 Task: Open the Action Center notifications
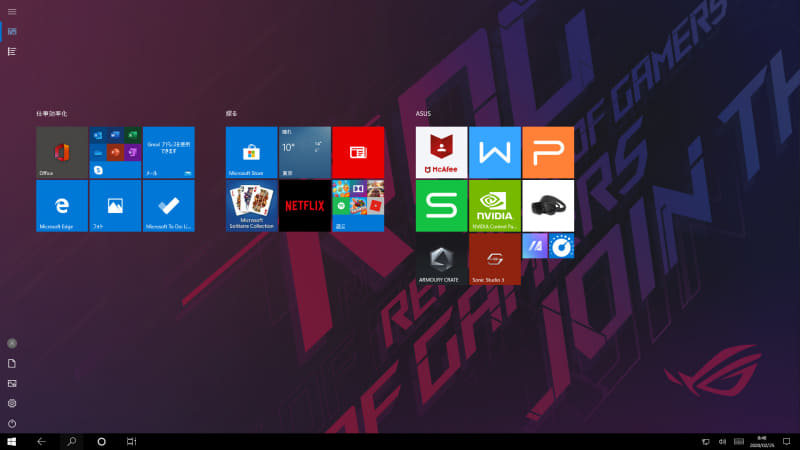coord(787,442)
